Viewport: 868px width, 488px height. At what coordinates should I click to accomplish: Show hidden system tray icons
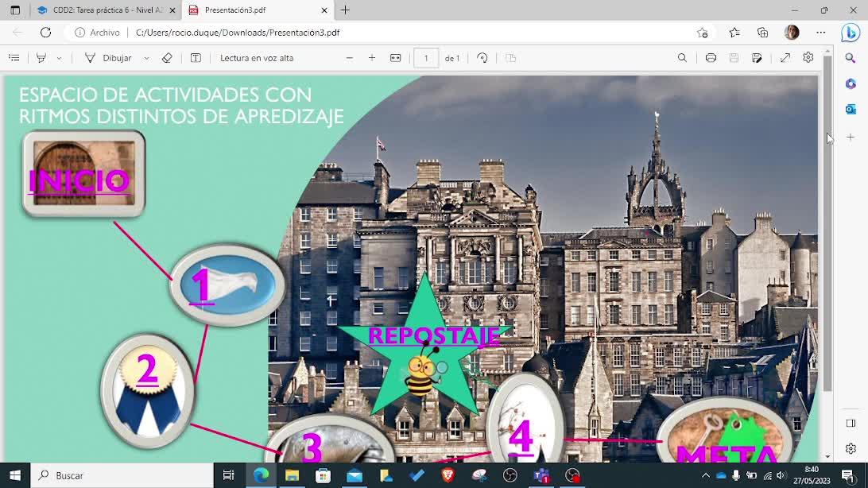coord(705,475)
